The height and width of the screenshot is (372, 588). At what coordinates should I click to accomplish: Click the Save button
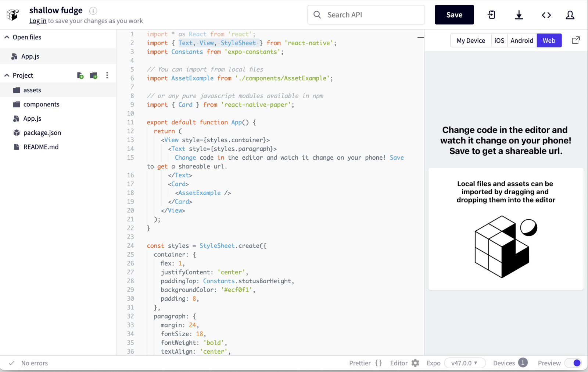coord(454,15)
